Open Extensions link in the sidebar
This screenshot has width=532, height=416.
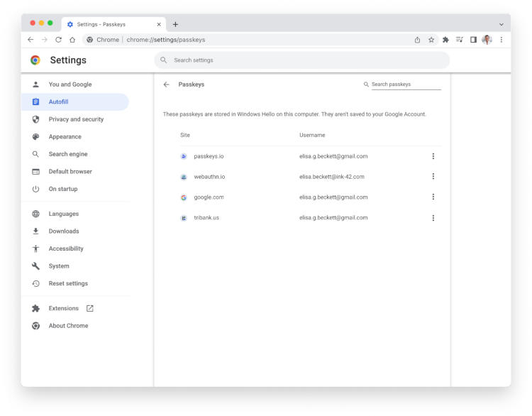coord(64,308)
